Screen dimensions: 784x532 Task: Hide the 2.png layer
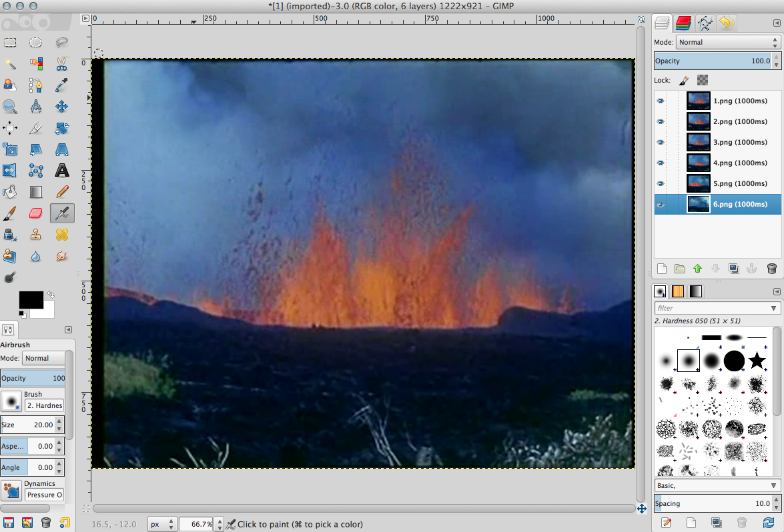coord(661,121)
